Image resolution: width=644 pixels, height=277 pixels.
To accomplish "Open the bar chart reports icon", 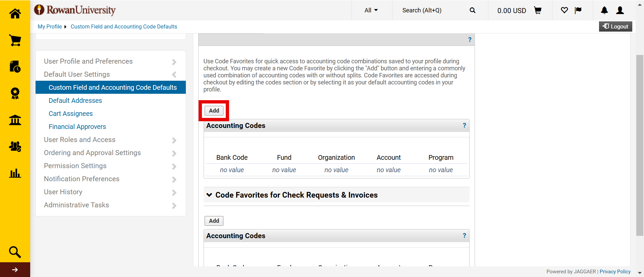I will tap(15, 173).
